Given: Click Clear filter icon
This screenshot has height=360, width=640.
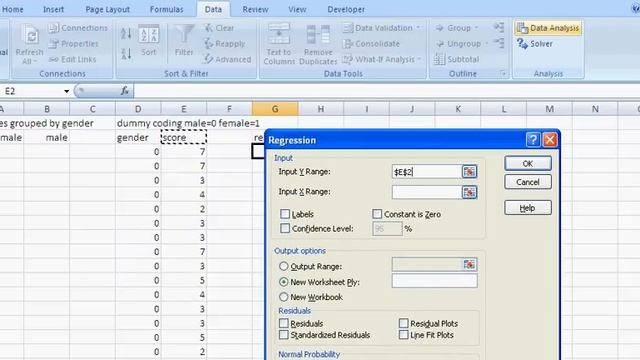Looking at the screenshot, I should (x=219, y=28).
